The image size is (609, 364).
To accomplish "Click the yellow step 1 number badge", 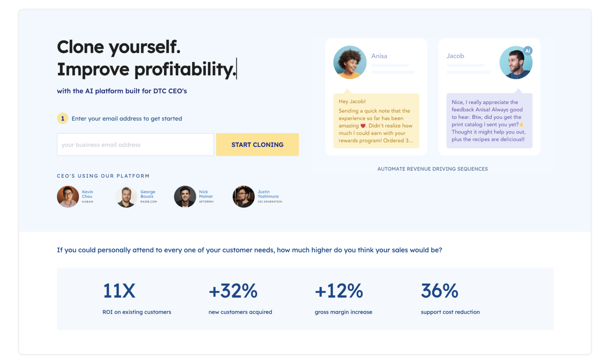I will (x=63, y=119).
